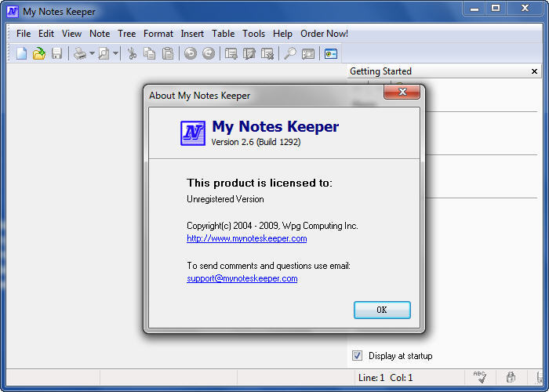Screen dimensions: 549x392
Task: Click the support@mynoteskeeper.com email link
Action: click(242, 278)
